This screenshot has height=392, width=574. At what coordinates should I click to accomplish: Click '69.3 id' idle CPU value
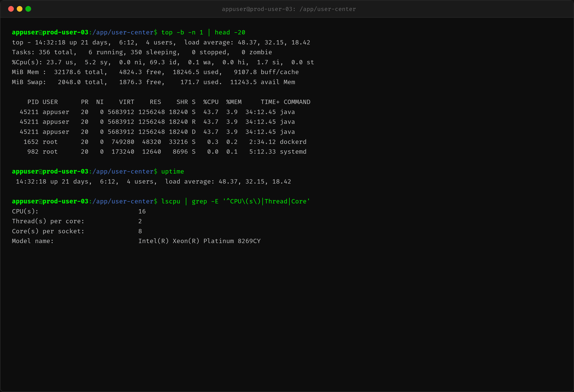163,62
